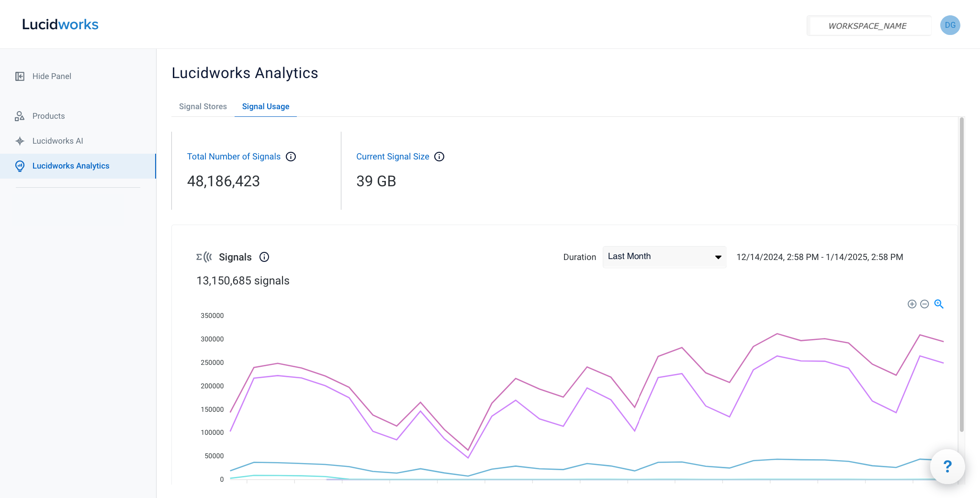Zoom in on the signals chart
980x498 pixels.
[x=912, y=304]
